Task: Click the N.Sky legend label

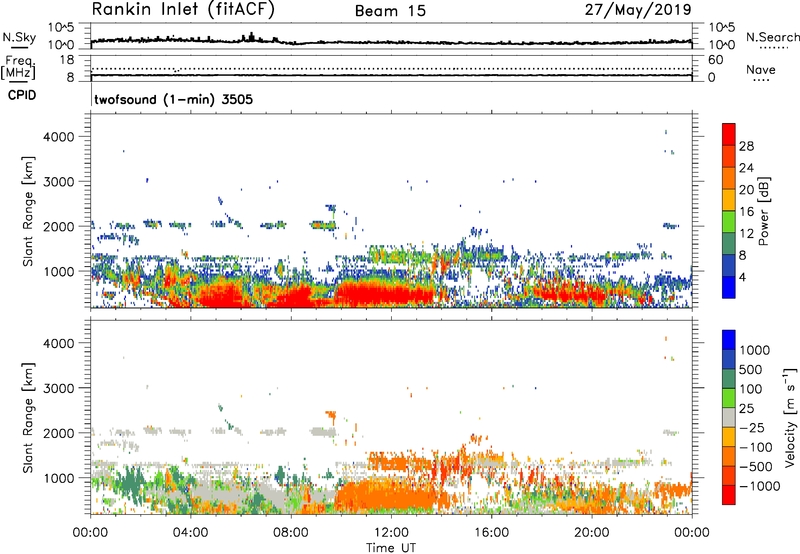Action: (19, 37)
